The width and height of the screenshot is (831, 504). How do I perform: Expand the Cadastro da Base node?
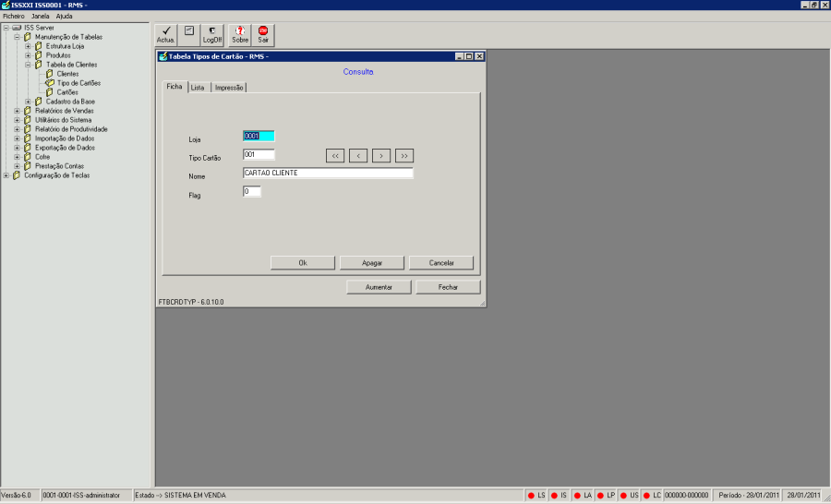[x=28, y=102]
